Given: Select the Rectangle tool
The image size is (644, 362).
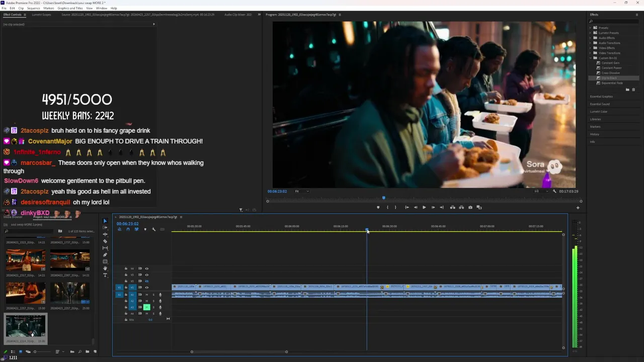Looking at the screenshot, I should (x=105, y=261).
